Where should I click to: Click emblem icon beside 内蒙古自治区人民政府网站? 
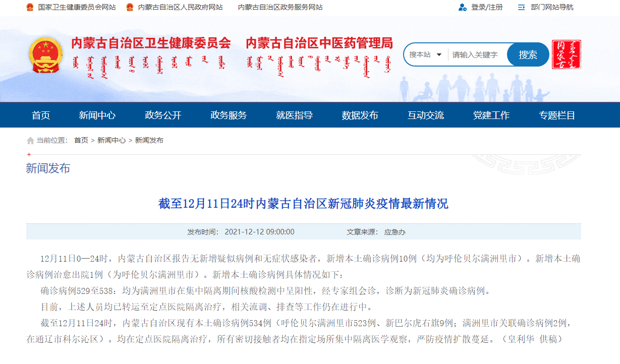coord(130,7)
